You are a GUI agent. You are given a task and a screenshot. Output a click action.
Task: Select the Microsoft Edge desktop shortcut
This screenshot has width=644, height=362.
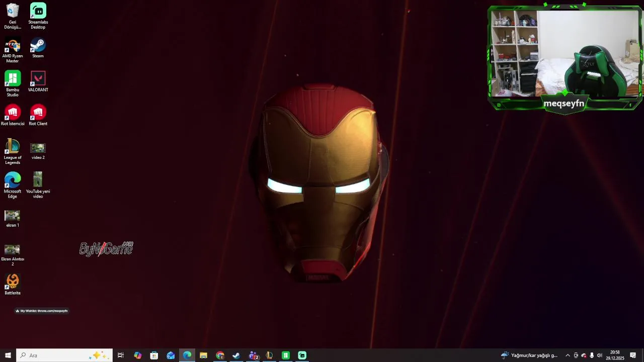coord(13,185)
